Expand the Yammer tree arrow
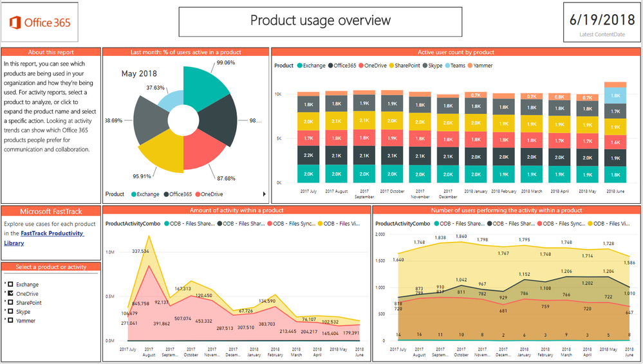The image size is (643, 364). click(5, 320)
